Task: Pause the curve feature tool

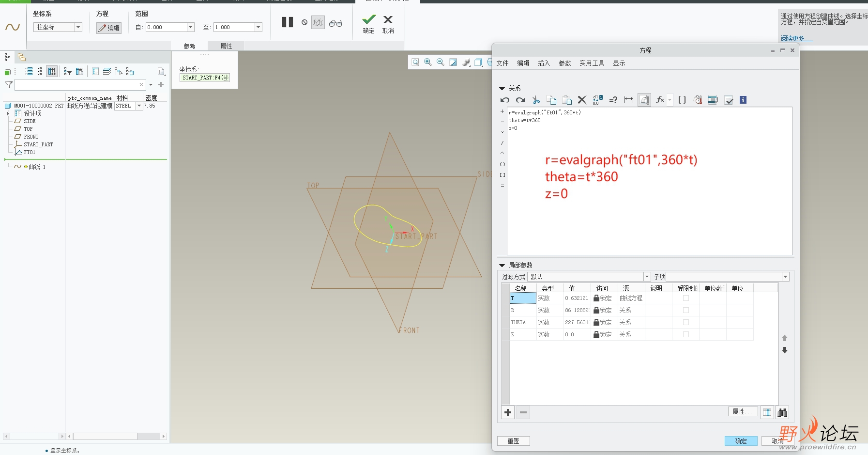Action: tap(288, 22)
